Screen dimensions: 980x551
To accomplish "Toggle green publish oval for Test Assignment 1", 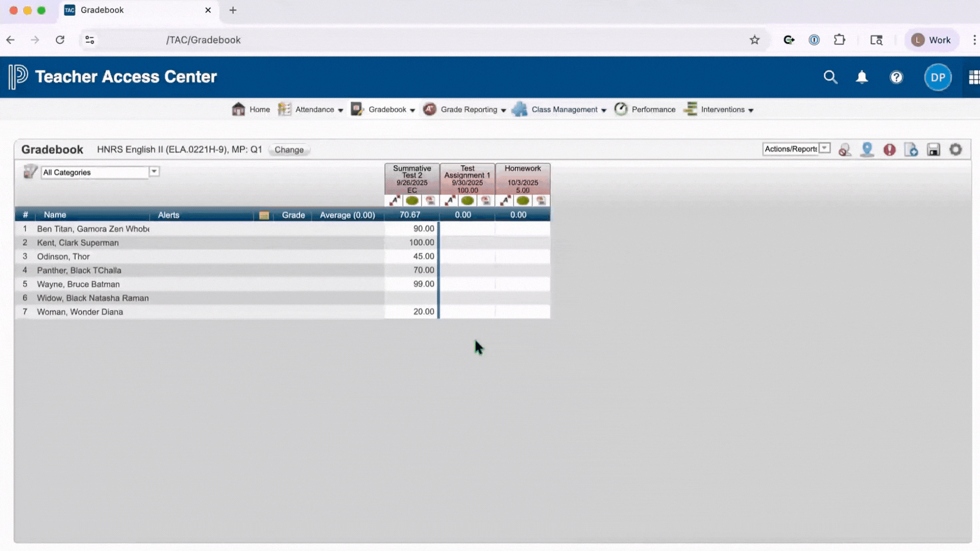I will tap(467, 201).
